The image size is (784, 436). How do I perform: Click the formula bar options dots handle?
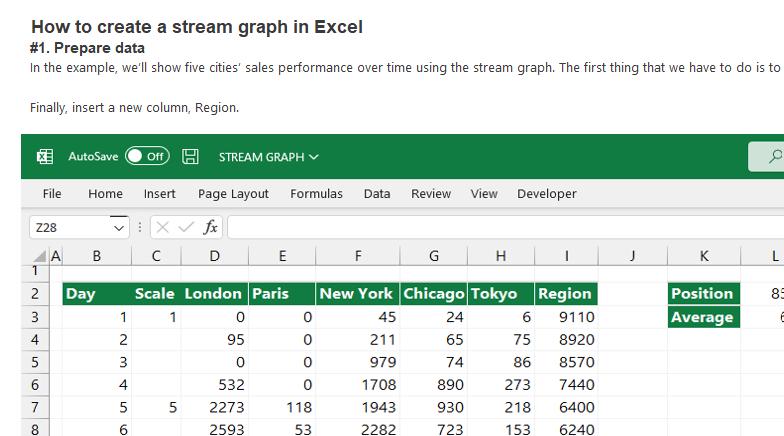tap(140, 228)
